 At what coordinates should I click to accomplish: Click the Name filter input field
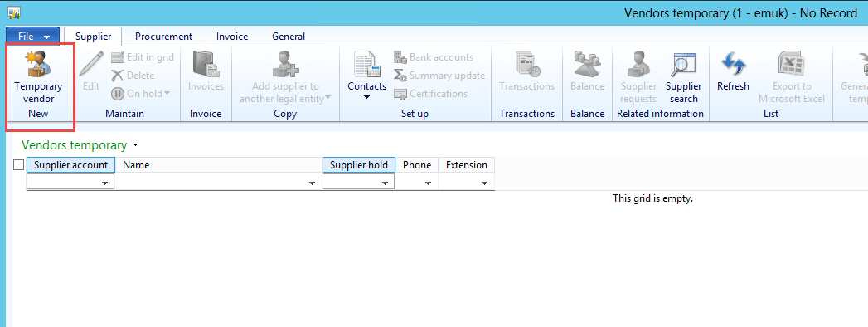click(x=219, y=182)
